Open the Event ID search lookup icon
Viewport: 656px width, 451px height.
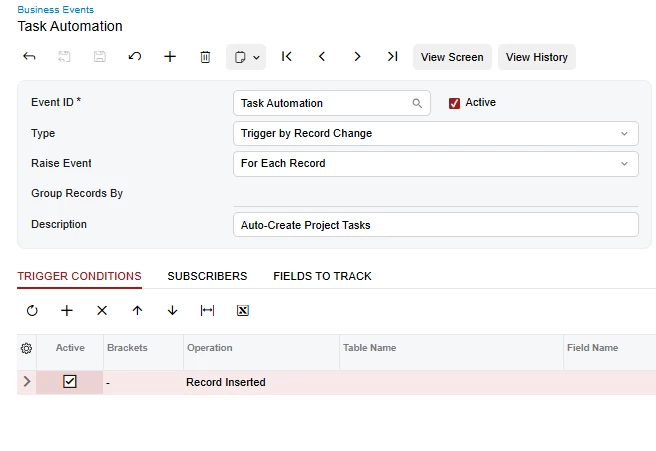tap(417, 103)
